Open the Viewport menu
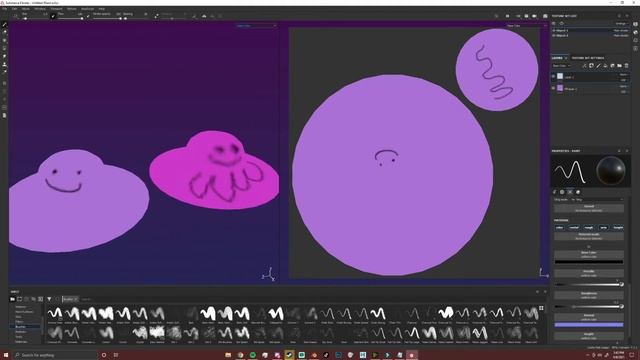This screenshot has width=640, height=360. click(x=56, y=9)
